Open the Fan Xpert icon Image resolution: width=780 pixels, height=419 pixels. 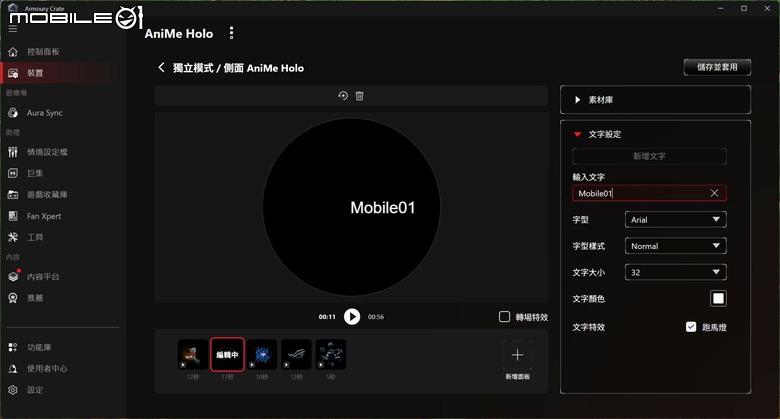[x=13, y=216]
